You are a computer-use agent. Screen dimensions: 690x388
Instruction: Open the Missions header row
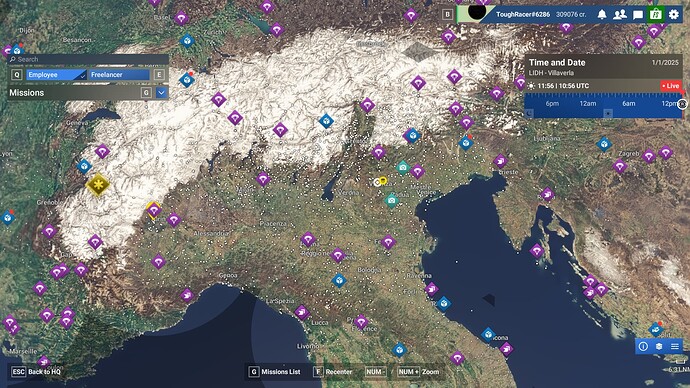click(88, 93)
